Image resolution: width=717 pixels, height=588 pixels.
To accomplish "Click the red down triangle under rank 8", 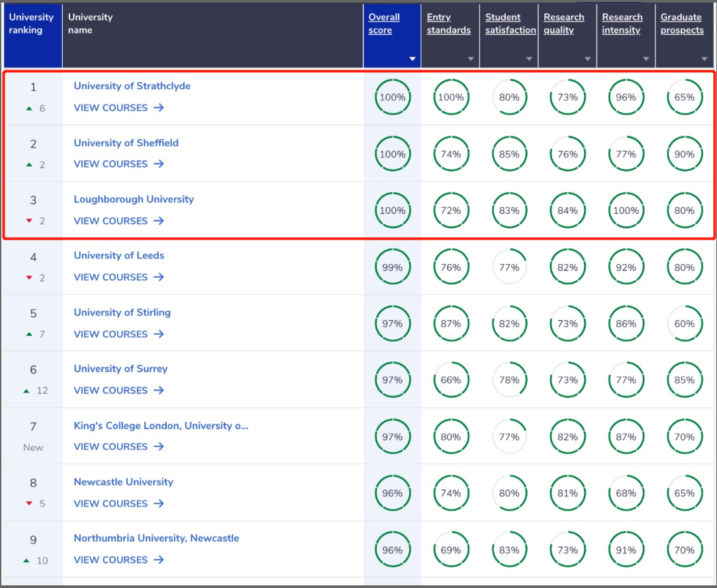I will tap(29, 503).
